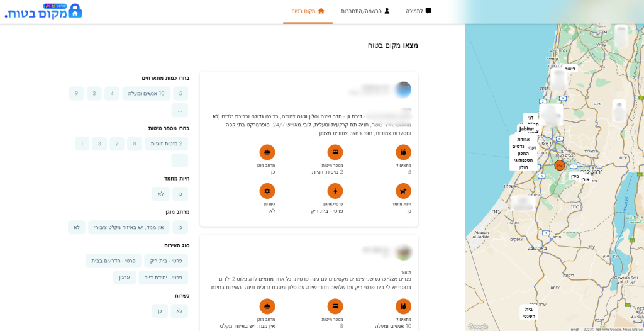Viewport: 644px width, 331px height.
Task: Click the people icon in the first listing
Action: tap(403, 152)
